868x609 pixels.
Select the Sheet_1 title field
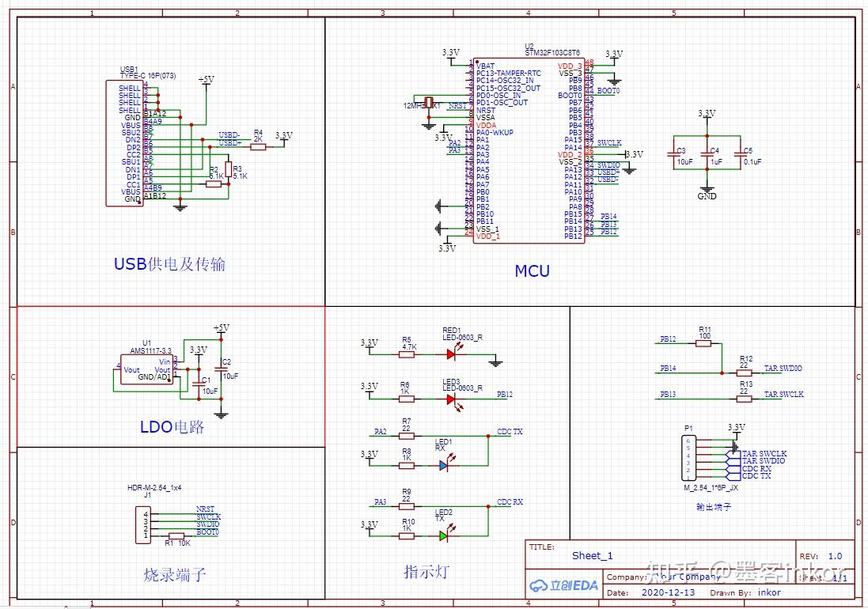point(593,556)
